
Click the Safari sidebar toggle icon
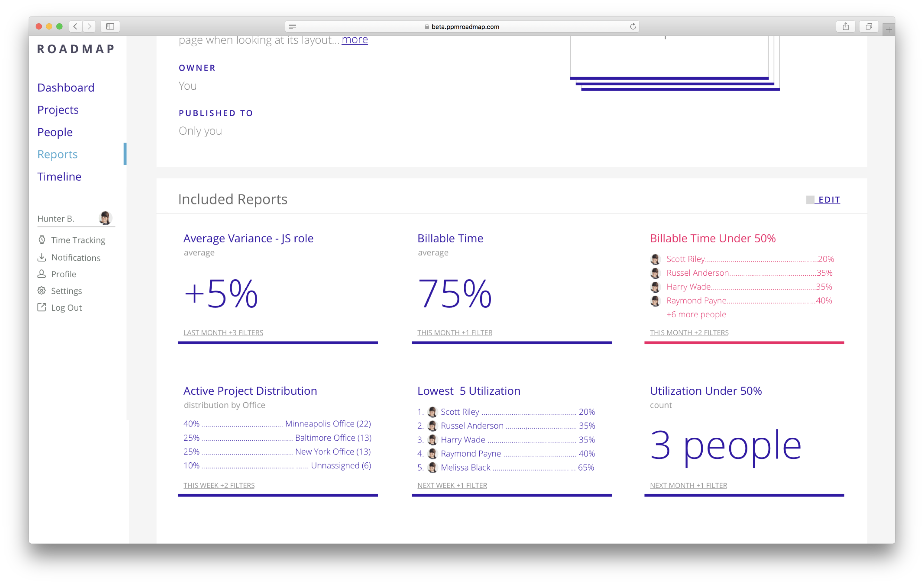tap(110, 27)
